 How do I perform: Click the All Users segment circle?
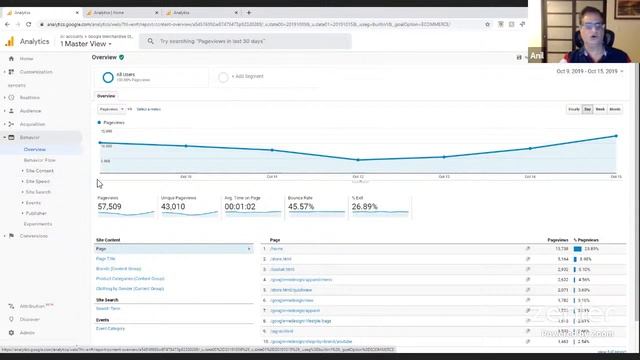[108, 77]
